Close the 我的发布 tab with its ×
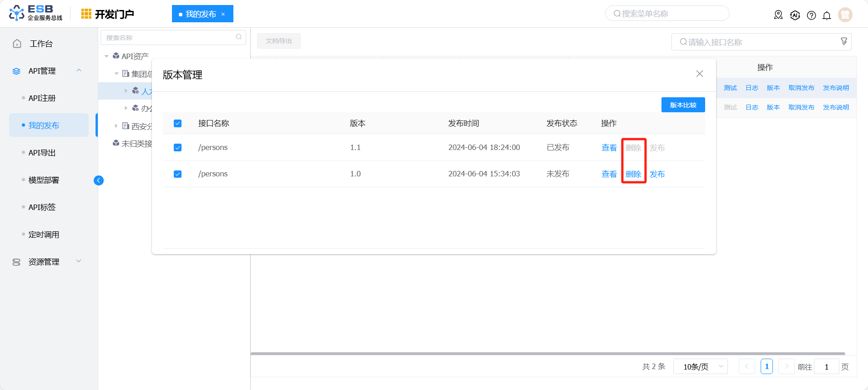 click(223, 14)
